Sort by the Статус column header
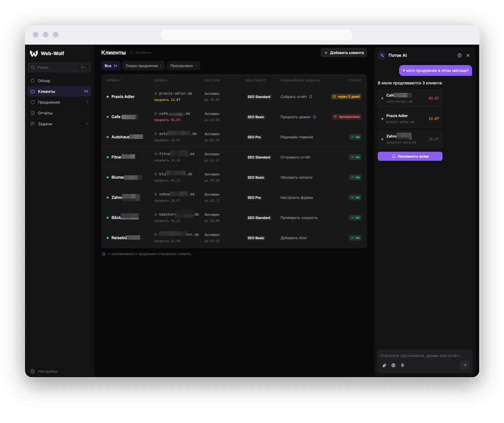 coord(354,81)
